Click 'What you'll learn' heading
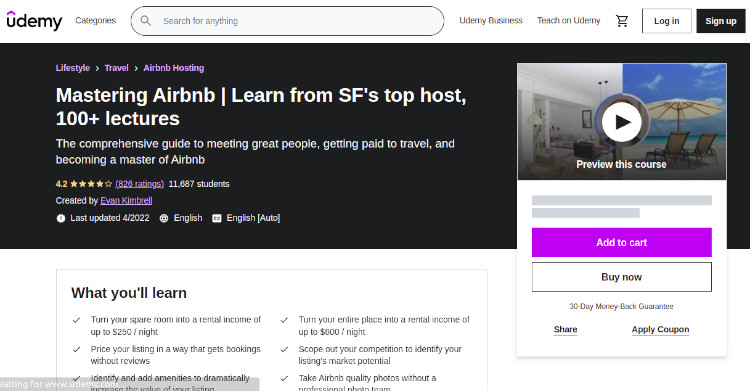Screen dimensions: 750x391 click(129, 293)
